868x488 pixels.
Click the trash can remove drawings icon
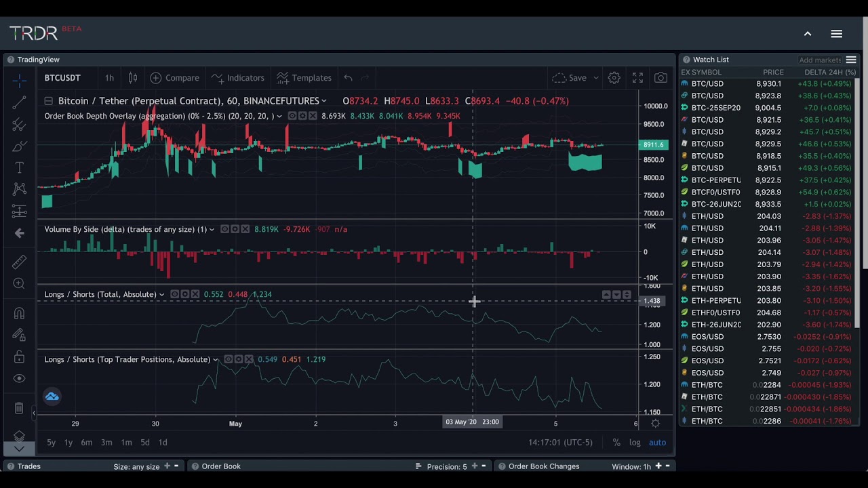19,408
